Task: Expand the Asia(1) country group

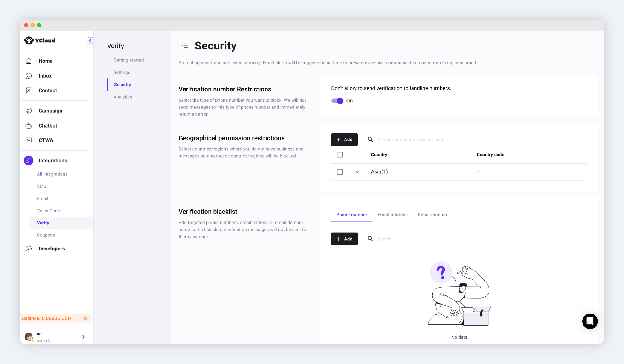Action: (357, 172)
